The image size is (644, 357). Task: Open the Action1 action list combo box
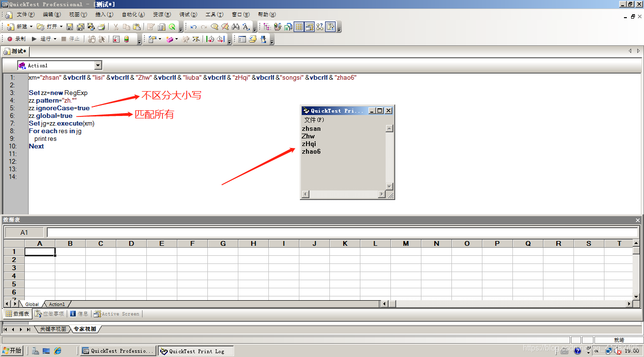pyautogui.click(x=60, y=65)
